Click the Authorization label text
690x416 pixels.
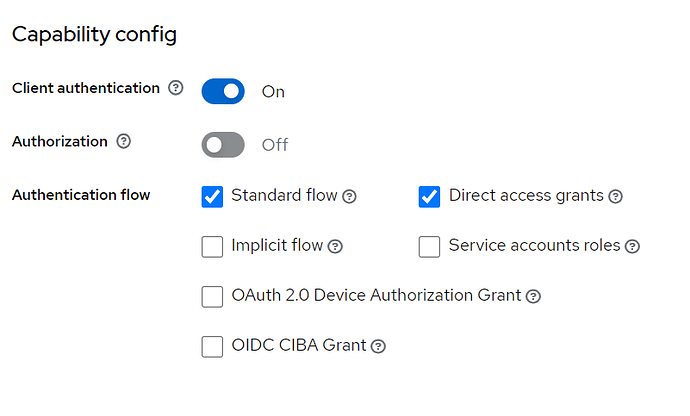[60, 142]
